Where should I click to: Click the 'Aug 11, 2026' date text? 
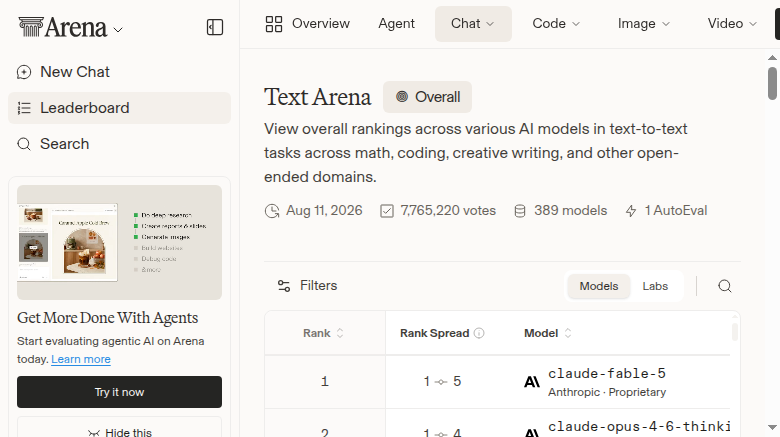[324, 211]
